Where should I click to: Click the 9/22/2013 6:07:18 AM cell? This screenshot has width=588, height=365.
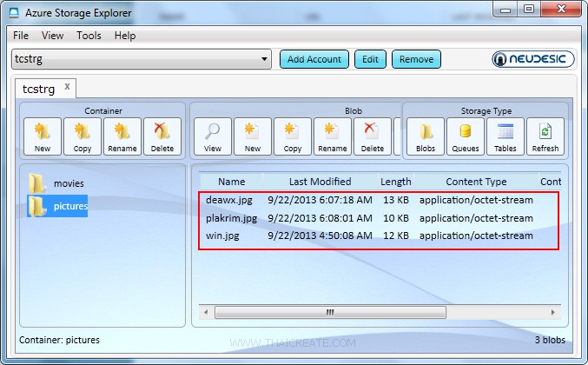click(320, 200)
